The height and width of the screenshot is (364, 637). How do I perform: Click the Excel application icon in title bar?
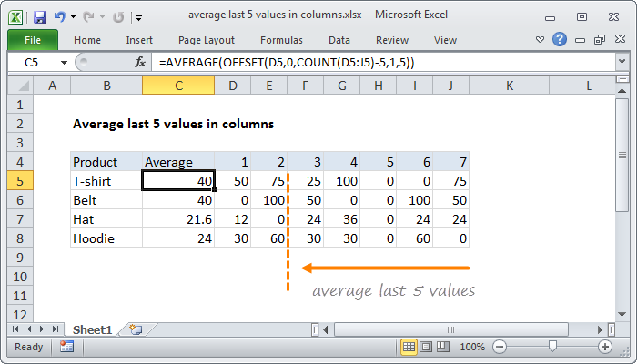tap(15, 17)
